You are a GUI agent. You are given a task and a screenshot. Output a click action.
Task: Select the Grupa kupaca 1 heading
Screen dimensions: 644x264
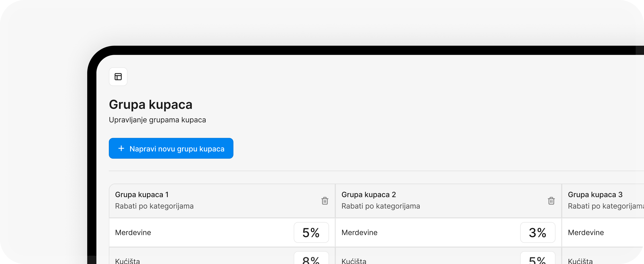pos(142,195)
